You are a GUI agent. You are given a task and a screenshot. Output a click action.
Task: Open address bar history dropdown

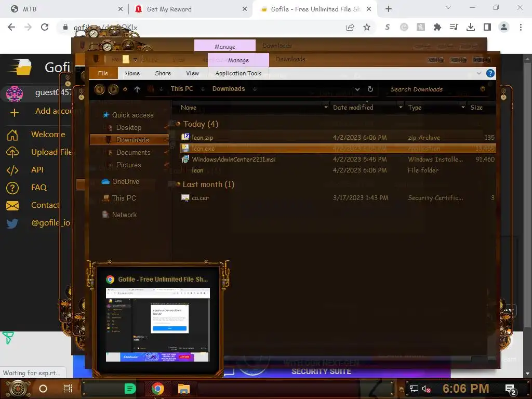[x=357, y=89]
